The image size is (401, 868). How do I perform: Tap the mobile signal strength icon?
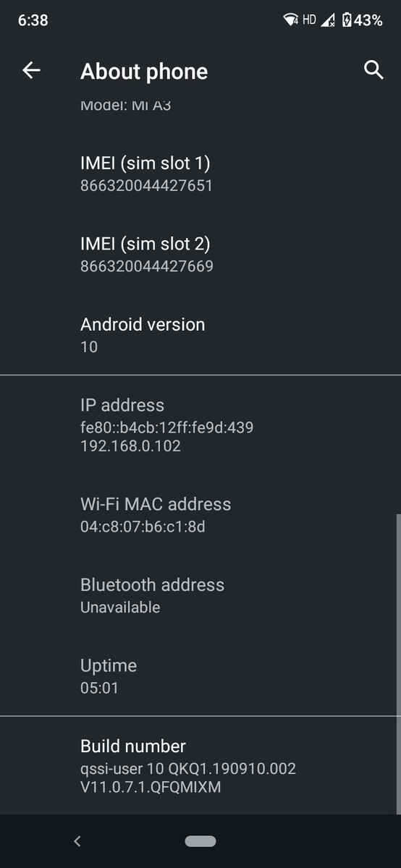point(328,20)
